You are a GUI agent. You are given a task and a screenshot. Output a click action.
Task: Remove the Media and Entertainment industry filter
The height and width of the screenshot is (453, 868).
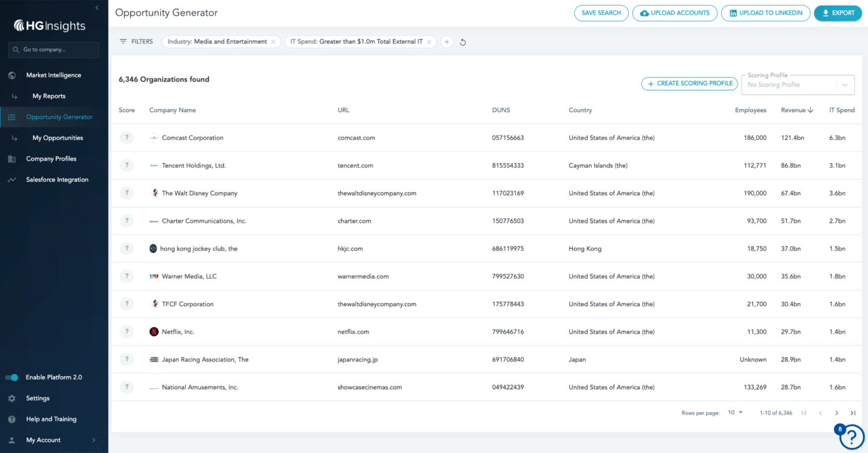273,42
